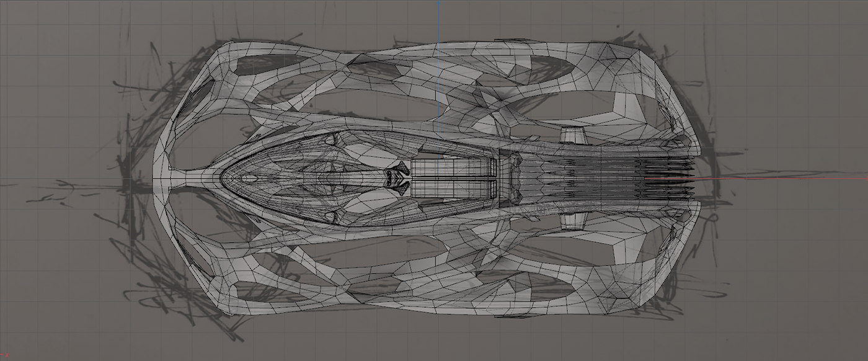868x361 pixels.
Task: Select the cockpit canopy mesh
Action: [298, 180]
